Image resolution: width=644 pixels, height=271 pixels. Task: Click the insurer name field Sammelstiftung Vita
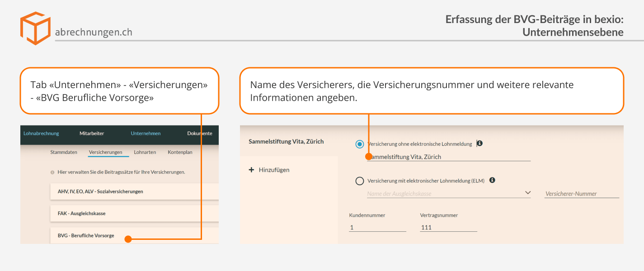pyautogui.click(x=449, y=157)
